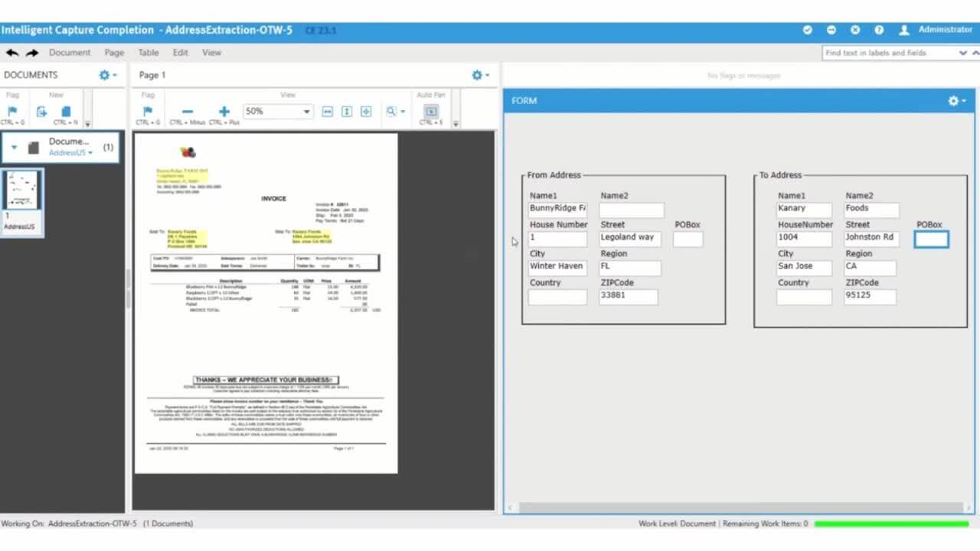Toggle the Auto Pan button
980x551 pixels.
tap(431, 112)
